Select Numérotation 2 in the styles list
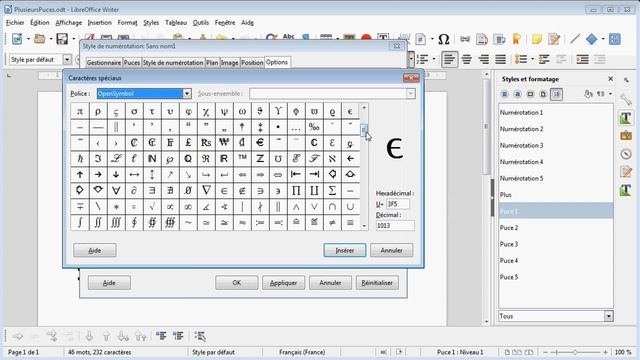 coord(556,129)
